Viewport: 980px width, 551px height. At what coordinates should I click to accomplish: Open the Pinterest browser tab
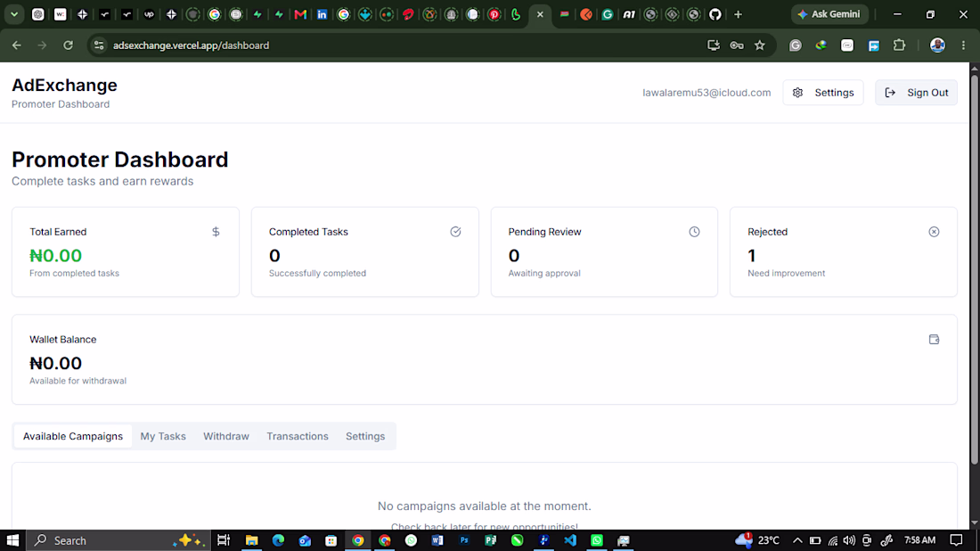494,14
